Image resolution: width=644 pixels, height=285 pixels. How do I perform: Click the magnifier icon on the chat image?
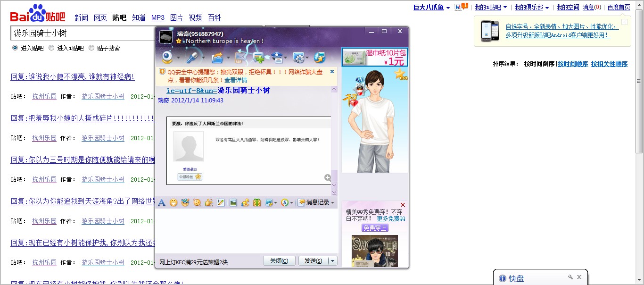328,177
